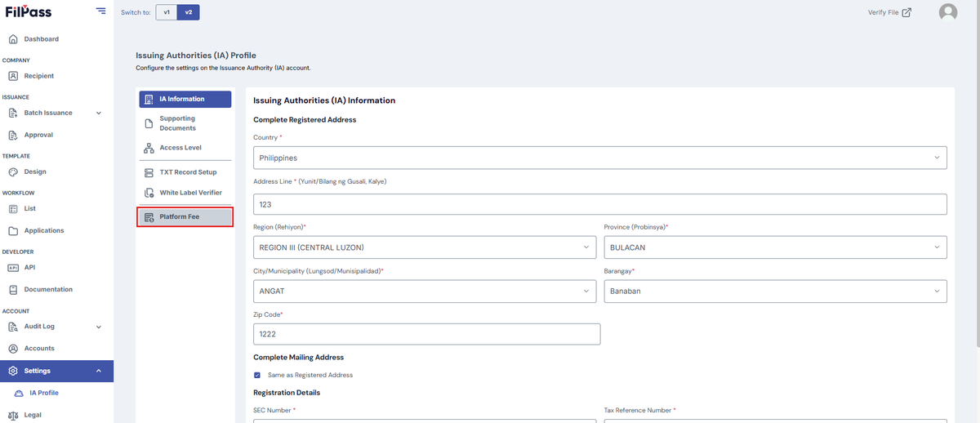This screenshot has height=423, width=980.
Task: Click the Design palette icon
Action: click(x=13, y=171)
